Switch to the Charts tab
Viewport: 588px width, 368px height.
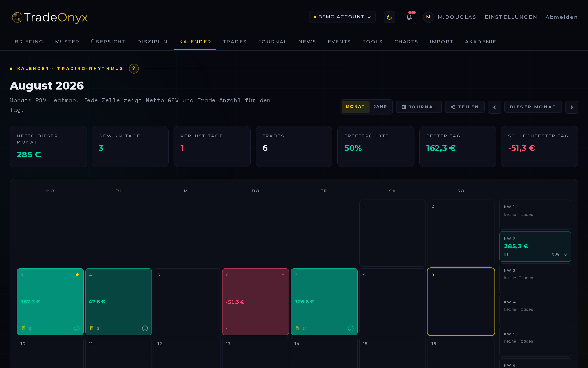point(406,42)
